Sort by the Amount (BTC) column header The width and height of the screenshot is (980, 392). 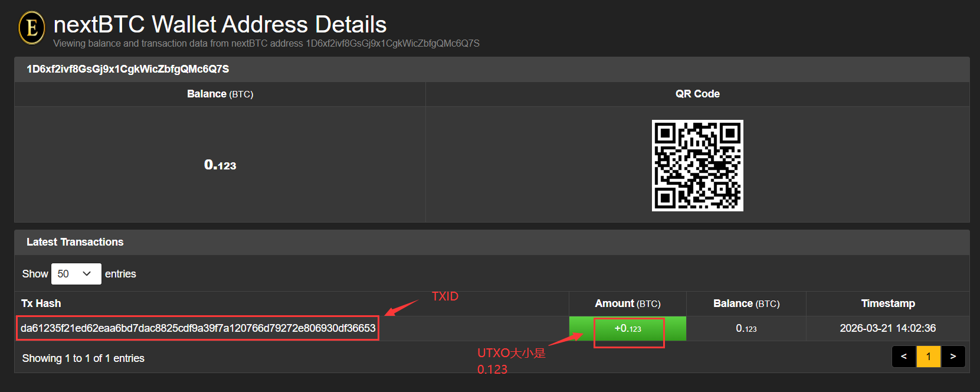pos(627,303)
